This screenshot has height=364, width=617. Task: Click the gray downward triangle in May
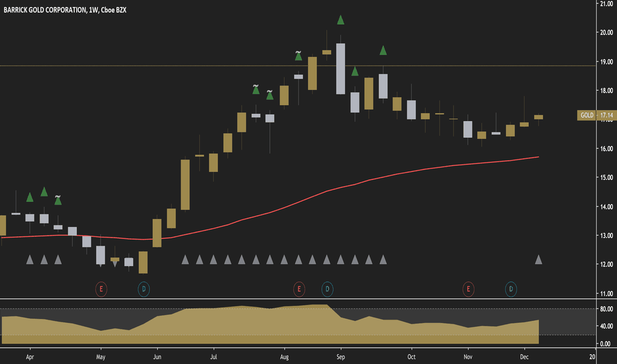coord(115,265)
